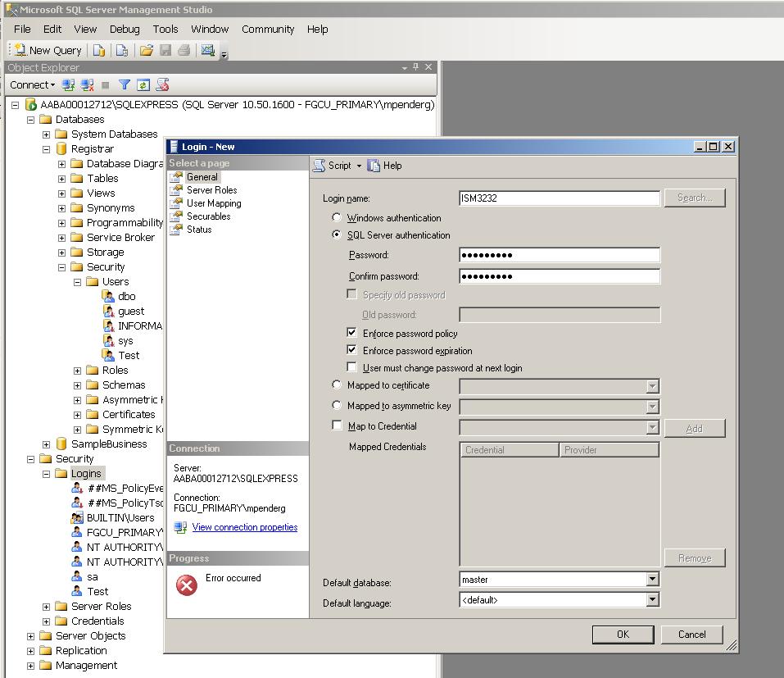Select Mapped to certificate radio button

tap(337, 385)
